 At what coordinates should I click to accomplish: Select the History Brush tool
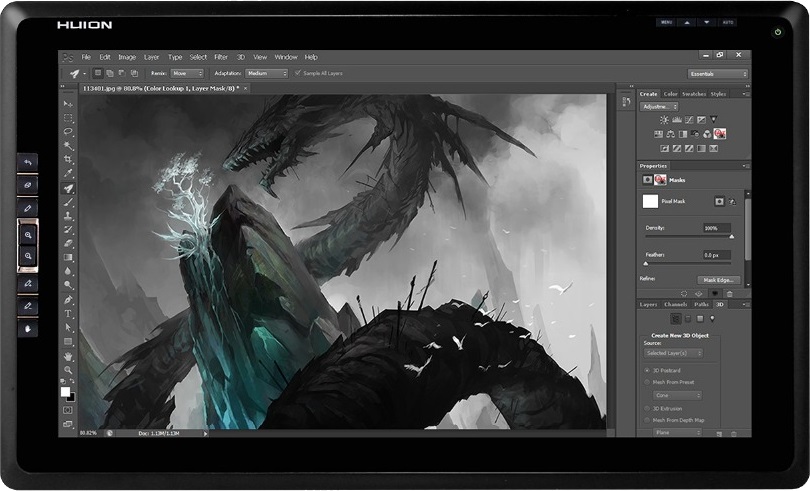(x=68, y=229)
